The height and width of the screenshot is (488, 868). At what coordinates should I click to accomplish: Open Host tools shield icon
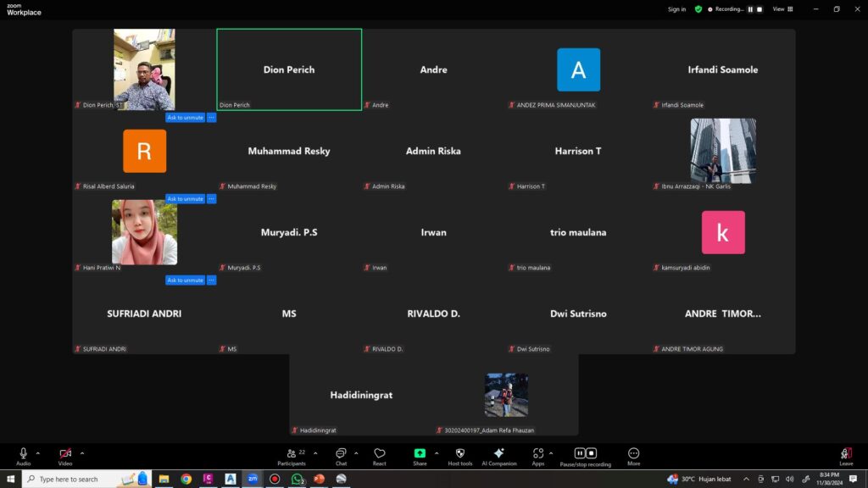point(460,455)
